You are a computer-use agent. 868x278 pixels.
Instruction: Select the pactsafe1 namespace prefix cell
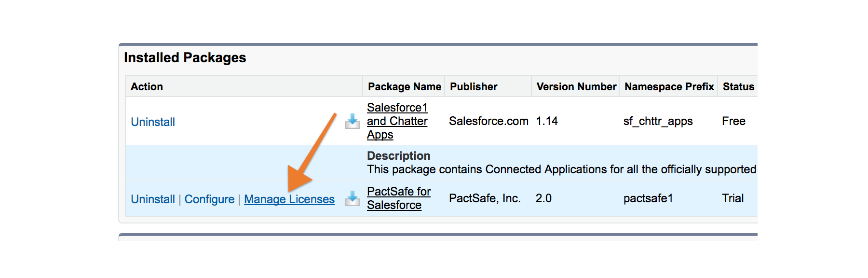[648, 198]
